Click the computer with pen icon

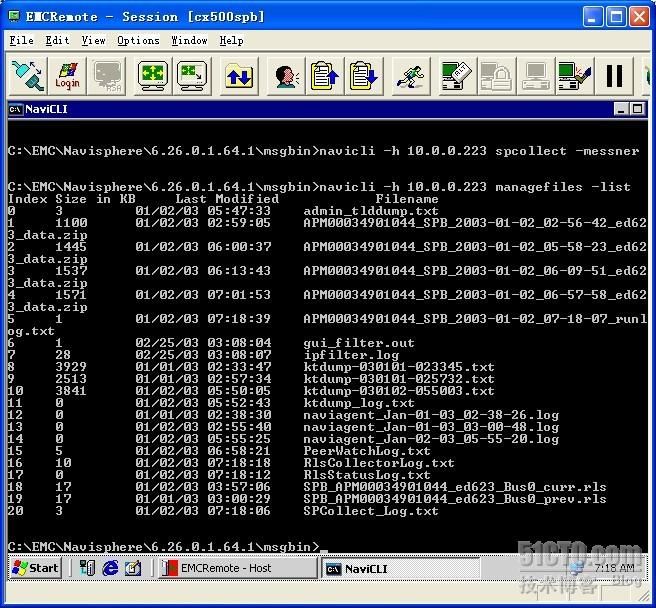574,76
